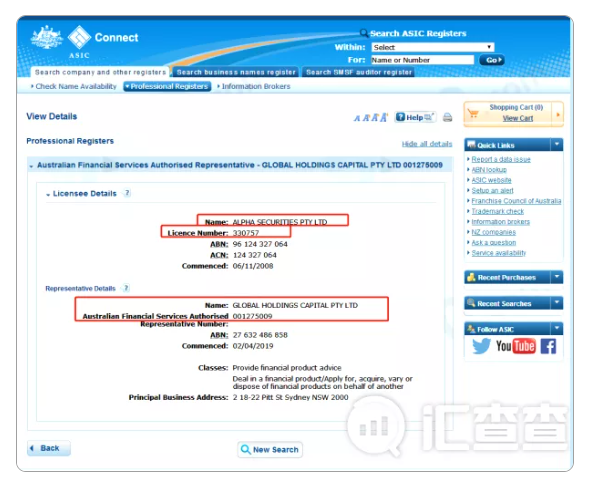The height and width of the screenshot is (484, 591).
Task: Click representative ABN 27 632 486 858
Action: (x=260, y=335)
